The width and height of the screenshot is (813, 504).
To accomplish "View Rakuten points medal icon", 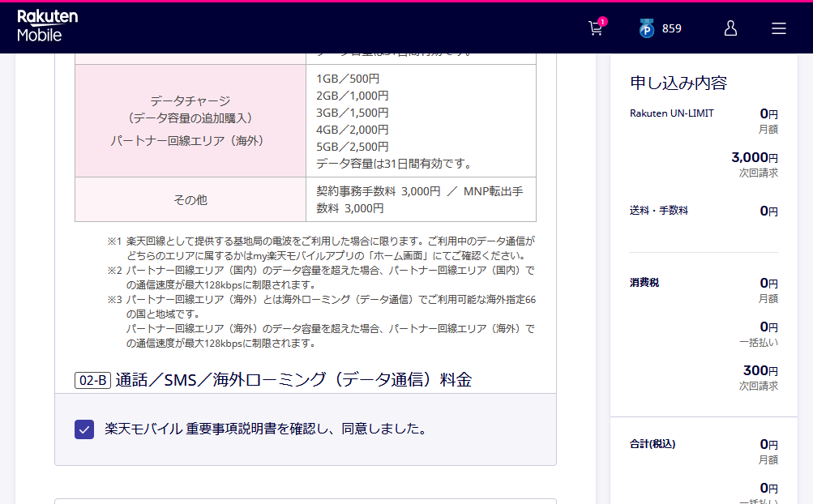I will (x=647, y=28).
